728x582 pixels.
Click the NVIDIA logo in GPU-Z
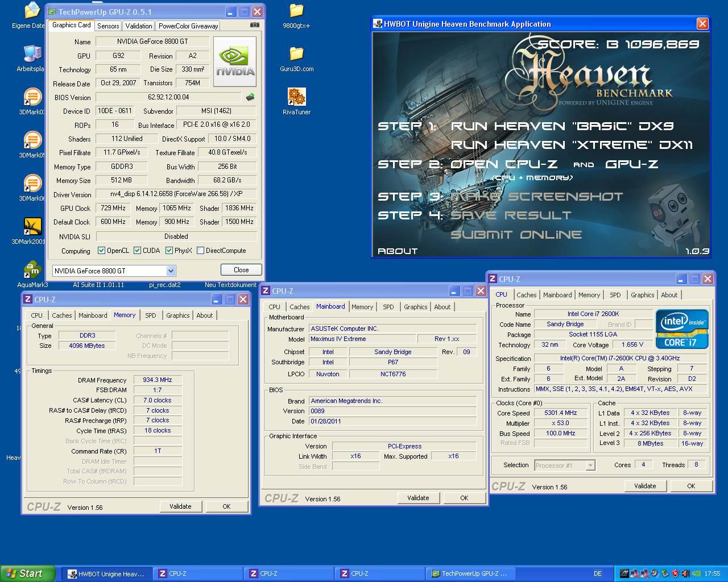pos(235,62)
